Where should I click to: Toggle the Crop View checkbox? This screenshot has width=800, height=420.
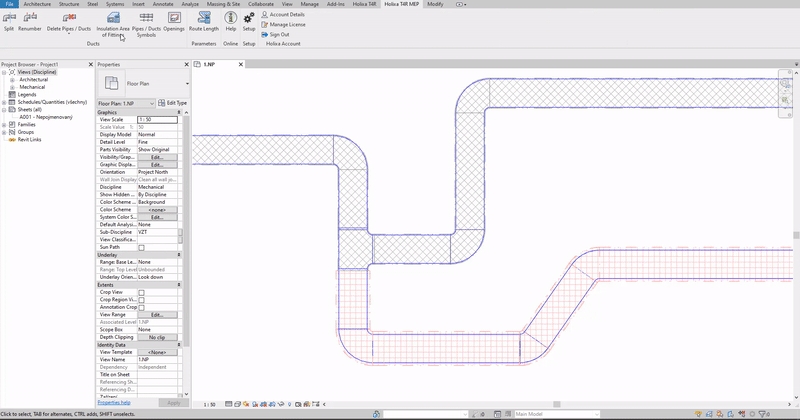point(141,293)
